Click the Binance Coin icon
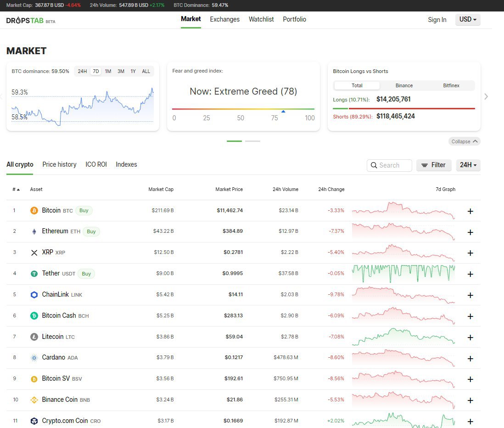Screen dimensions: 504x428 coord(34,400)
